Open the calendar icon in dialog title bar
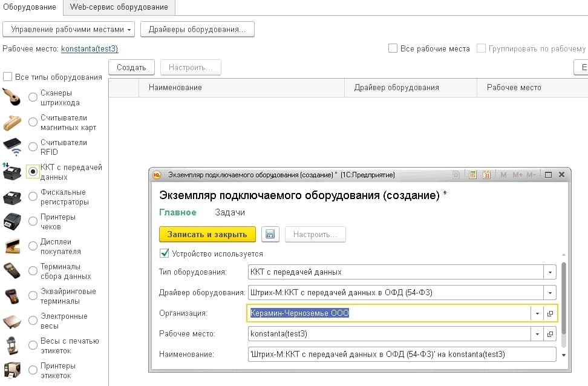This screenshot has width=588, height=386. coord(487,175)
